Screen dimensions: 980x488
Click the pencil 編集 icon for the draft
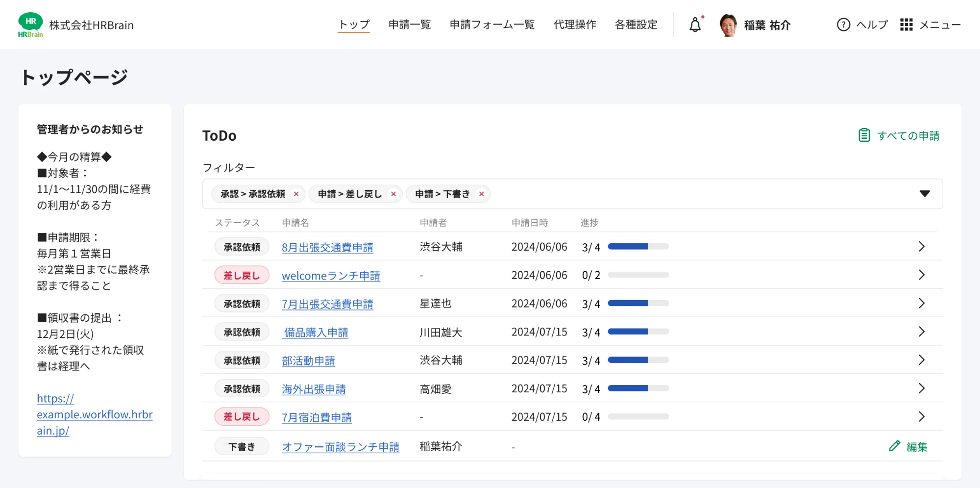pos(894,446)
